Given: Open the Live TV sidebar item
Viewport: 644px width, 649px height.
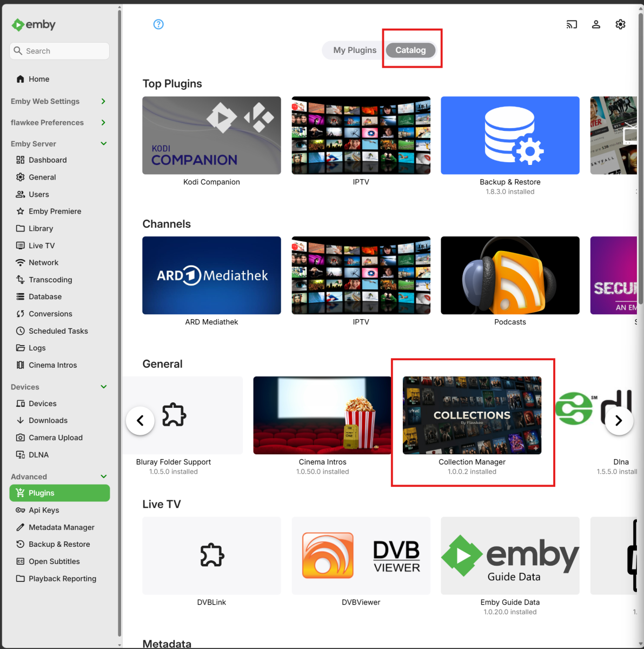Looking at the screenshot, I should (59, 246).
